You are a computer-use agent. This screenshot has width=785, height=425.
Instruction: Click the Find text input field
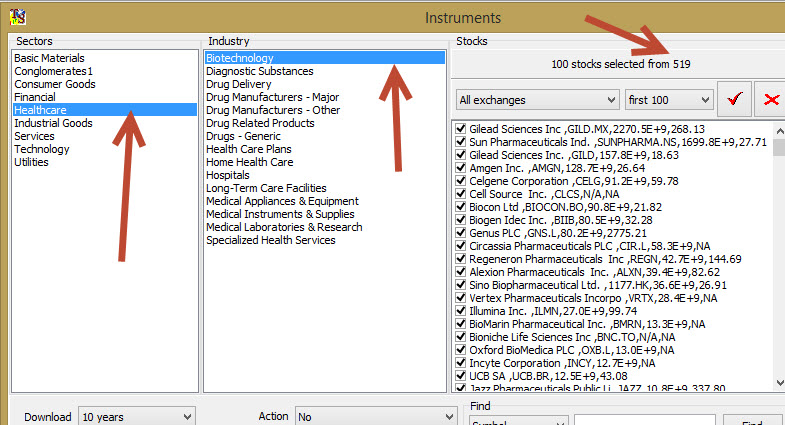(x=644, y=420)
